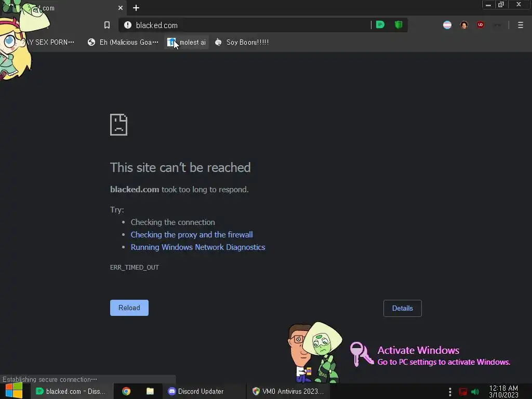Open 'Running Windows Network Diagnostics' link
Viewport: 532px width, 399px height.
pos(198,247)
